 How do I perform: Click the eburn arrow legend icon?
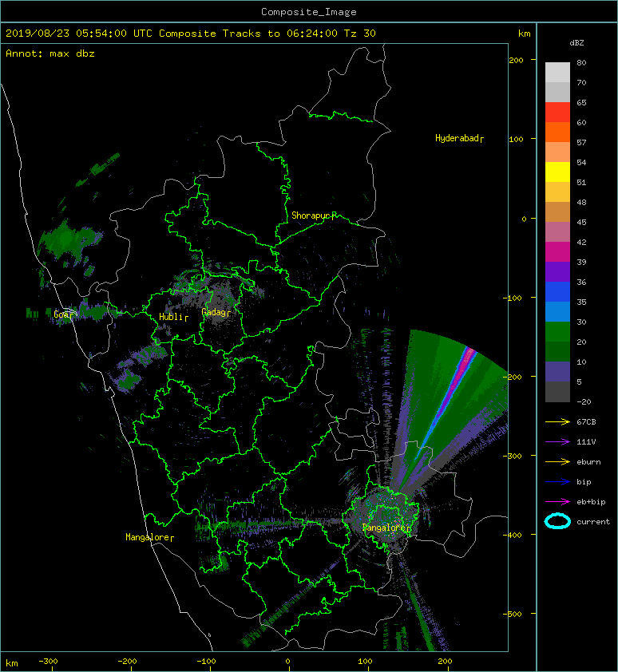557,461
